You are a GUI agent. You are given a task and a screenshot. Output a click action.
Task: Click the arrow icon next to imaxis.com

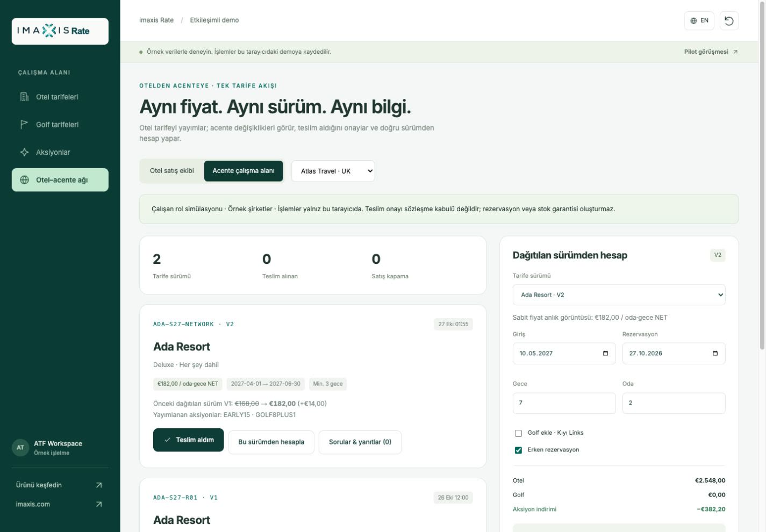point(99,505)
